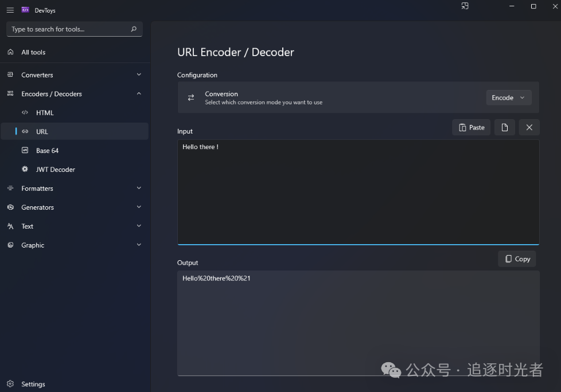
Task: Click the Paste button
Action: [471, 128]
